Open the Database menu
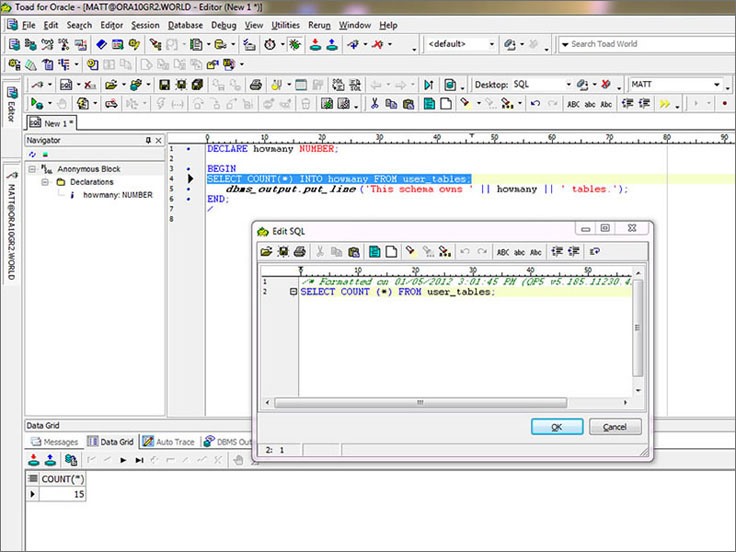Viewport: 736px width, 552px height. tap(185, 25)
